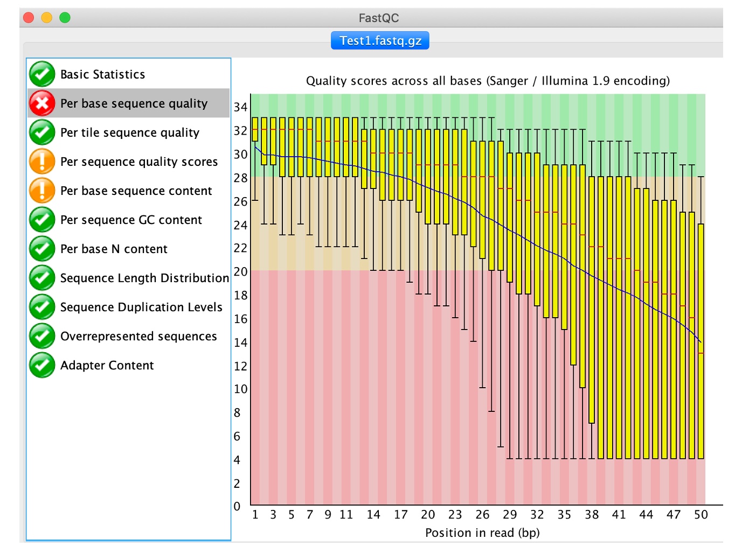Select the Basic Statistics entry
Image resolution: width=742 pixels, height=560 pixels.
102,74
